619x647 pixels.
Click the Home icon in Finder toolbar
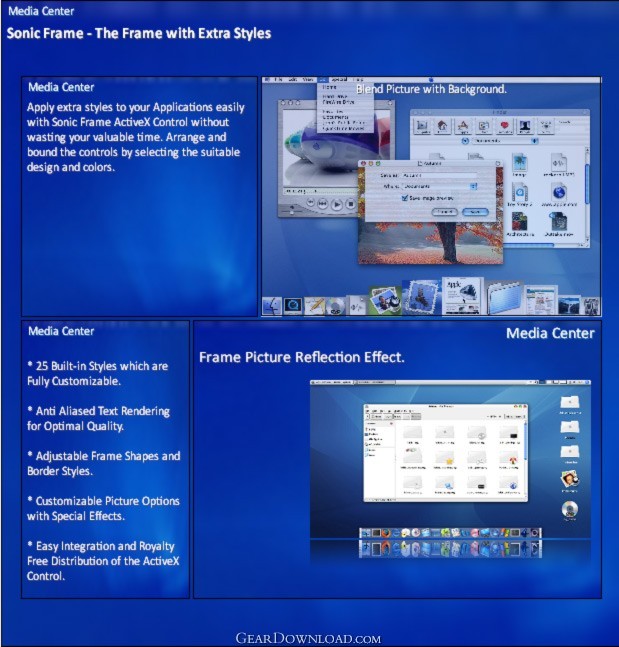(x=440, y=127)
